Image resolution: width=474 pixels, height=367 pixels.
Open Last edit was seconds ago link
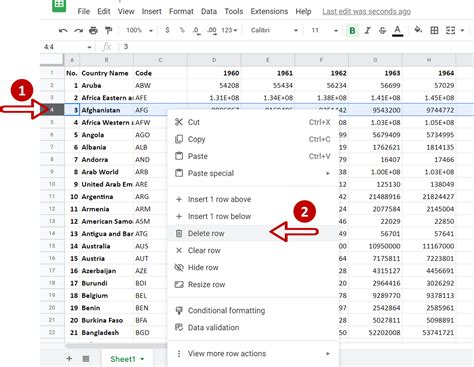[367, 12]
